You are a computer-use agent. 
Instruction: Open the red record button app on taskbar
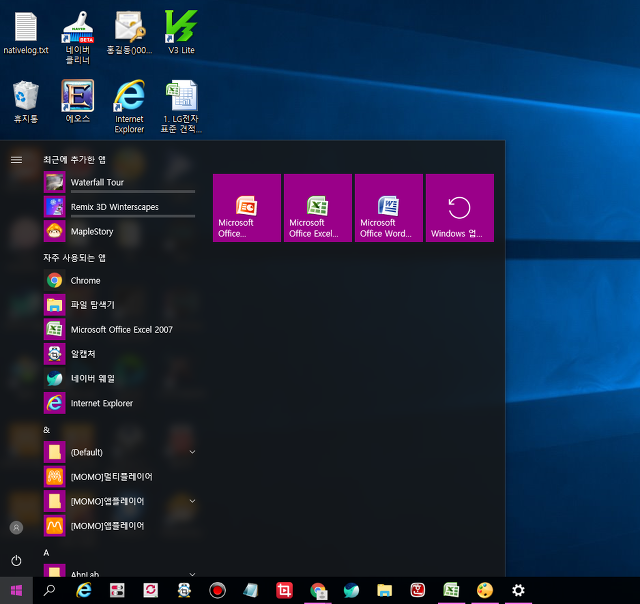218,590
